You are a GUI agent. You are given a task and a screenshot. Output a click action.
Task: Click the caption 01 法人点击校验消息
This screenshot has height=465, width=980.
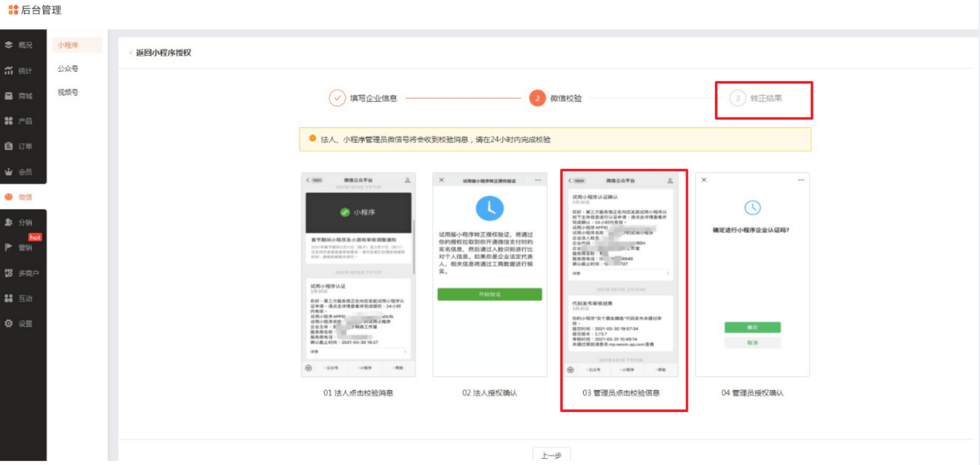[x=358, y=393]
